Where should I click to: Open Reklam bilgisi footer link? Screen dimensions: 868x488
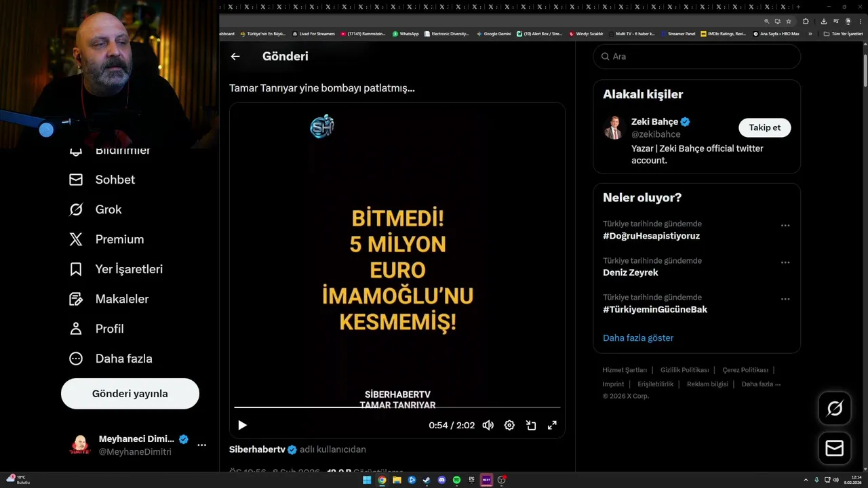707,384
